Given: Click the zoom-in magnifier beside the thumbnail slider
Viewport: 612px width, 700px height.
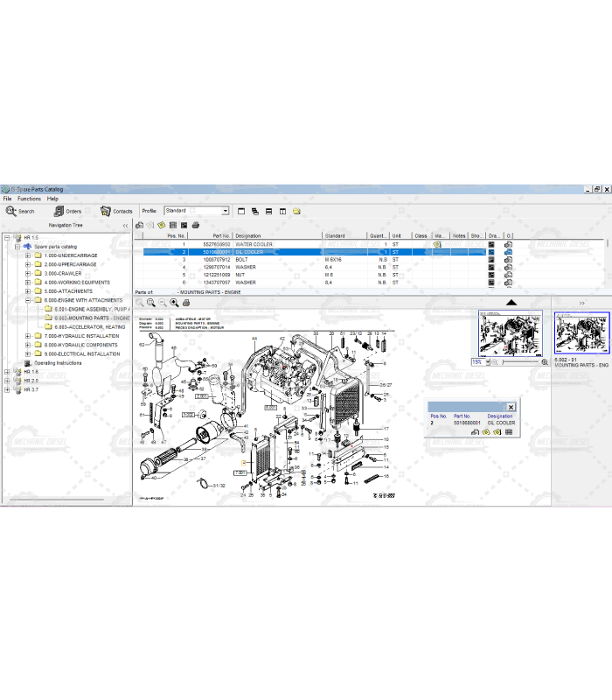Looking at the screenshot, I should (545, 361).
